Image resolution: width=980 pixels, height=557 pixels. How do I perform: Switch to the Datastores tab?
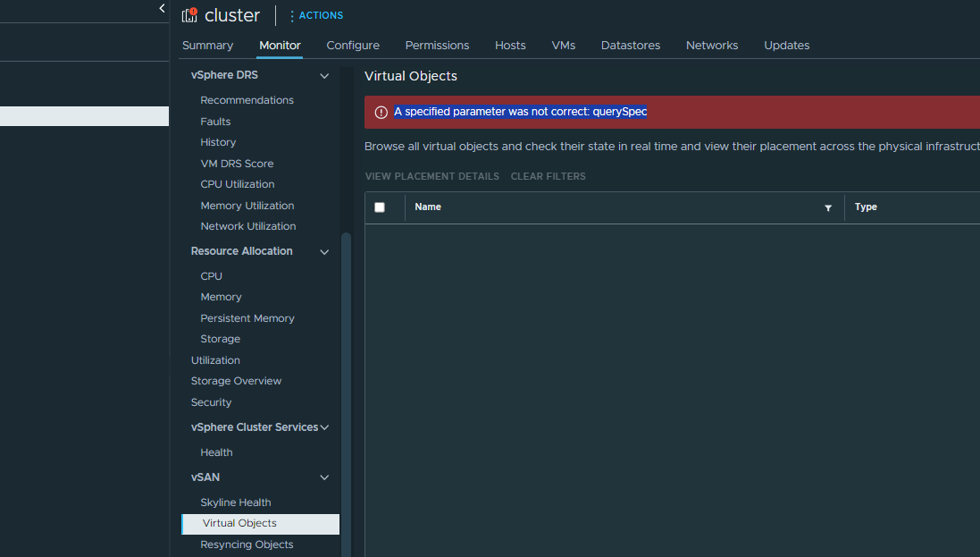(631, 45)
